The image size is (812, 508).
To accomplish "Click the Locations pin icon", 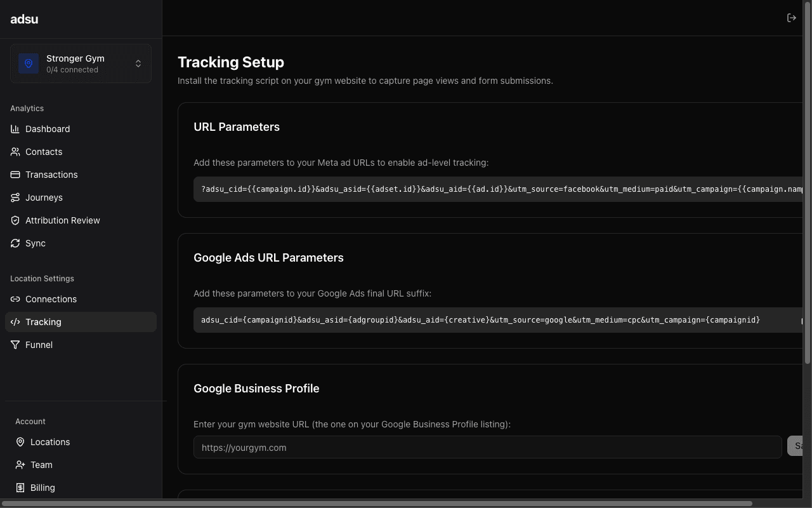I will (x=20, y=442).
